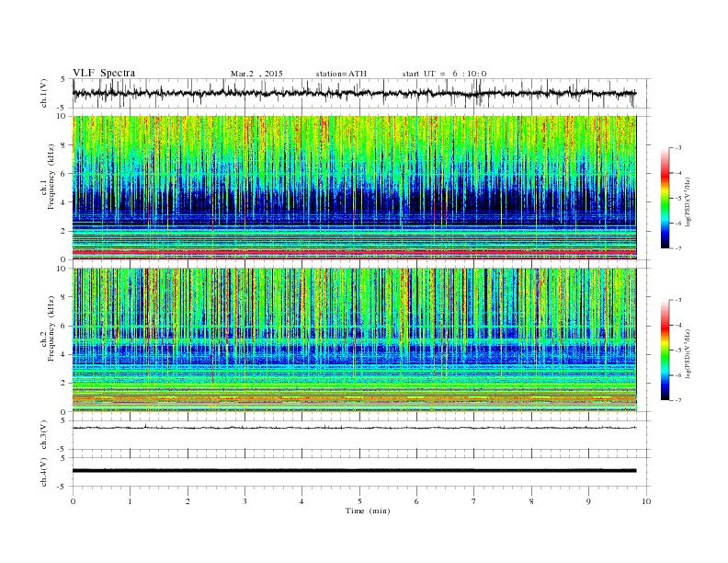This screenshot has height=563, width=728.
Task: Click the 'ch.1(V)' waveform axis label
Action: pos(44,93)
